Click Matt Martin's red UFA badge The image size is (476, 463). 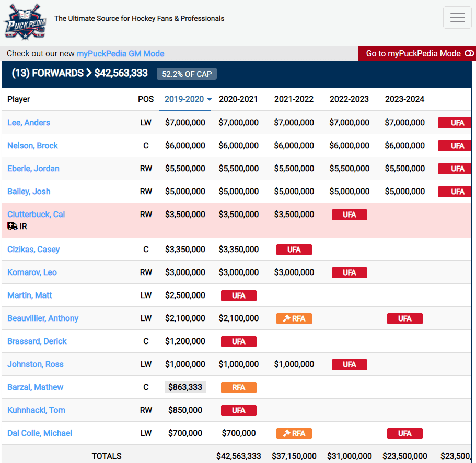238,295
